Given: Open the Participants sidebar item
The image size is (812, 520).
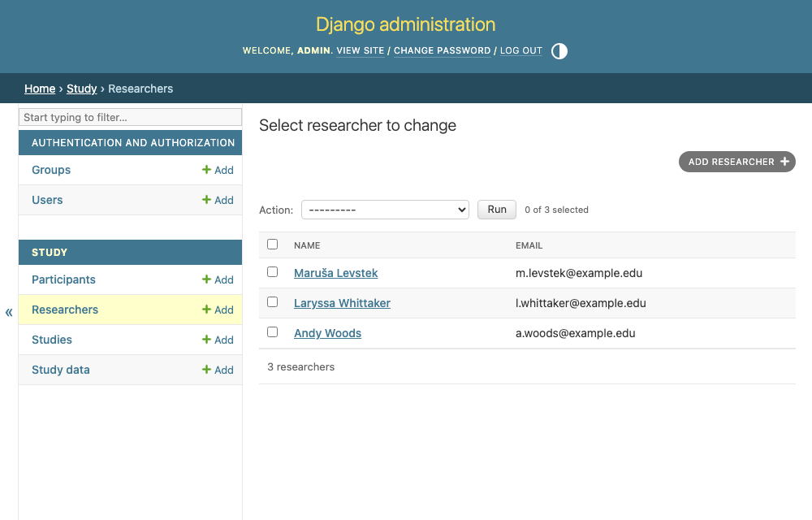Looking at the screenshot, I should pyautogui.click(x=63, y=279).
